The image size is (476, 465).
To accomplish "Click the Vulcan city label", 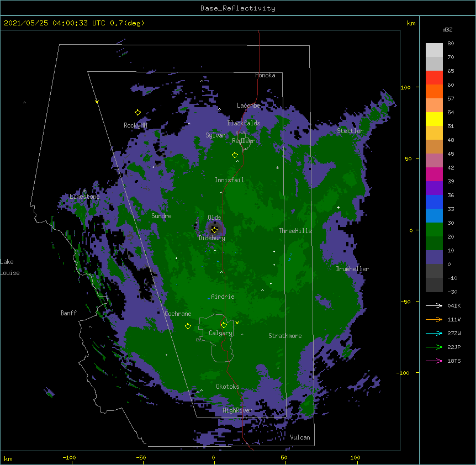I will (300, 437).
